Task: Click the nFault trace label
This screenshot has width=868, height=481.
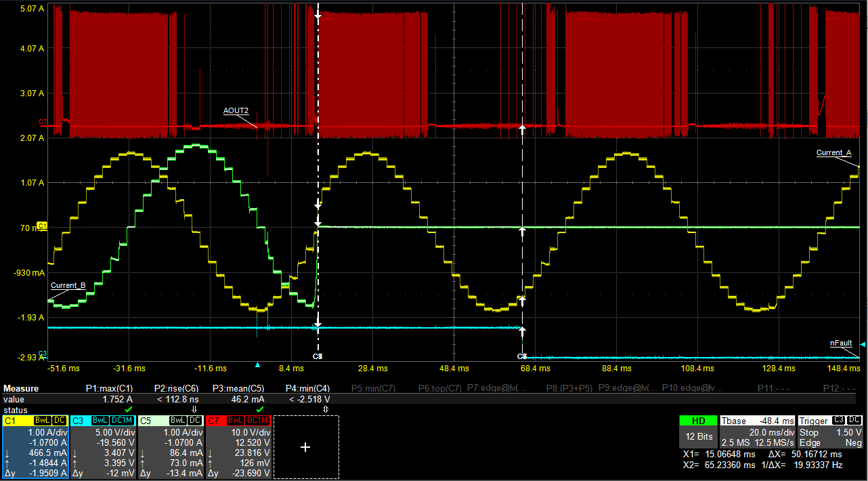Action: coord(841,343)
